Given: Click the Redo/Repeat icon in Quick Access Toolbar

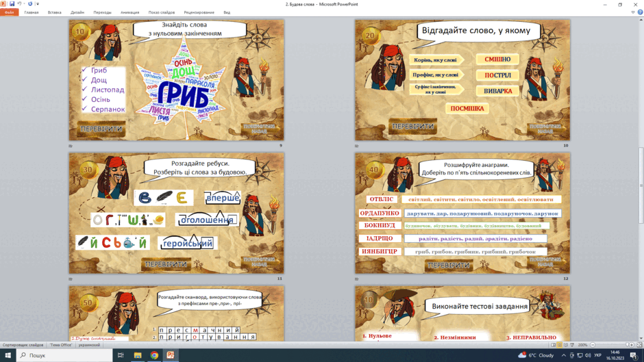Looking at the screenshot, I should (x=30, y=3).
